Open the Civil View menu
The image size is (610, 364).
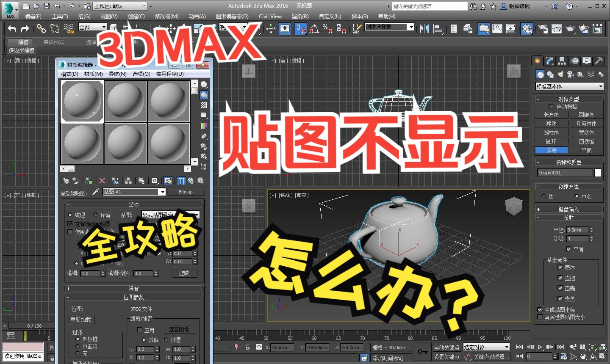[270, 16]
